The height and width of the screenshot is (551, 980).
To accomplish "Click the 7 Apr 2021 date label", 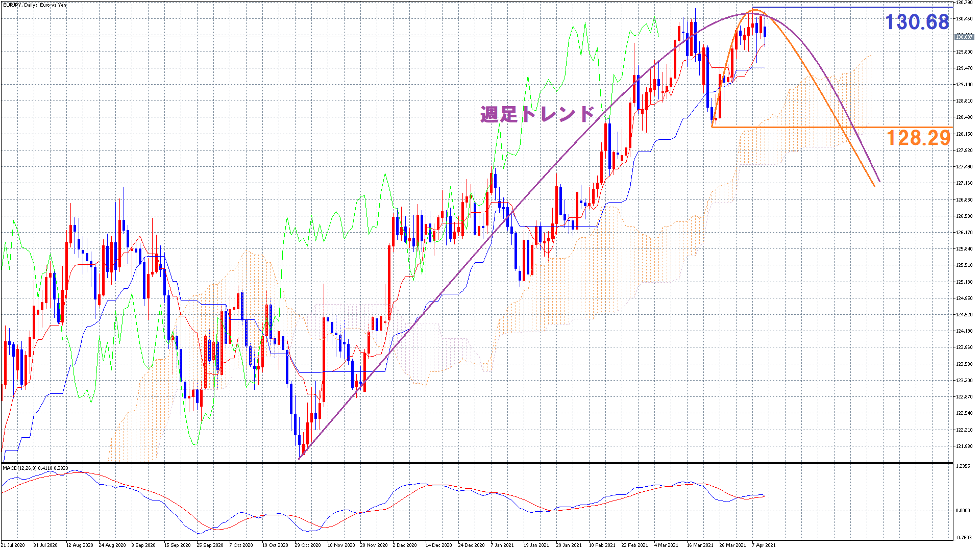I will coord(764,545).
